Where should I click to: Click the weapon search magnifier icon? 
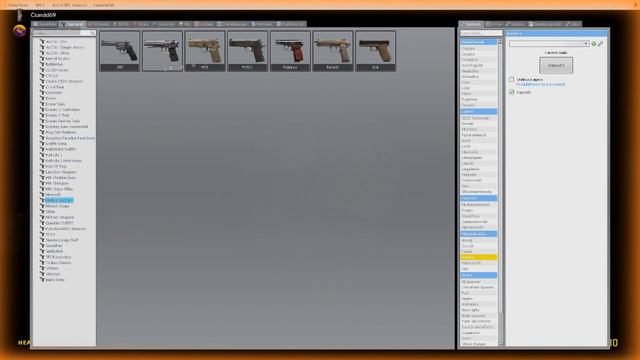coord(92,33)
